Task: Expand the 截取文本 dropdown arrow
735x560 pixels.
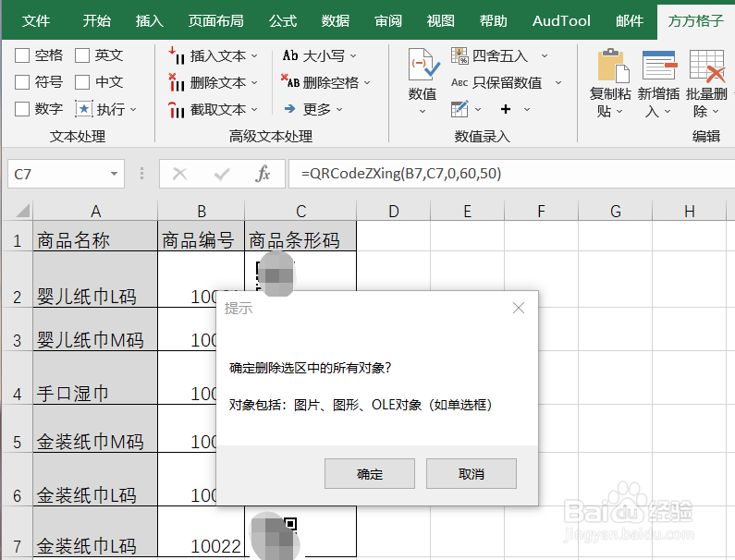Action: pos(254,109)
